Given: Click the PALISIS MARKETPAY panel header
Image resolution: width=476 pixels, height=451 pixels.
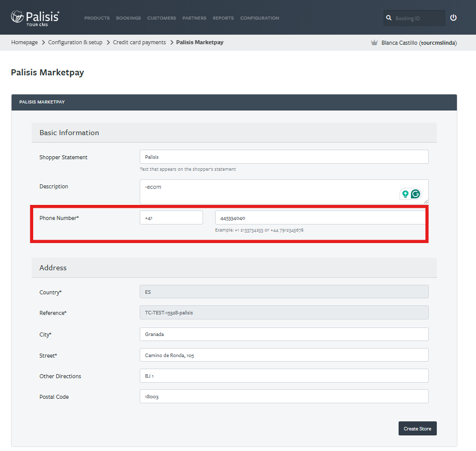Looking at the screenshot, I should [x=234, y=102].
